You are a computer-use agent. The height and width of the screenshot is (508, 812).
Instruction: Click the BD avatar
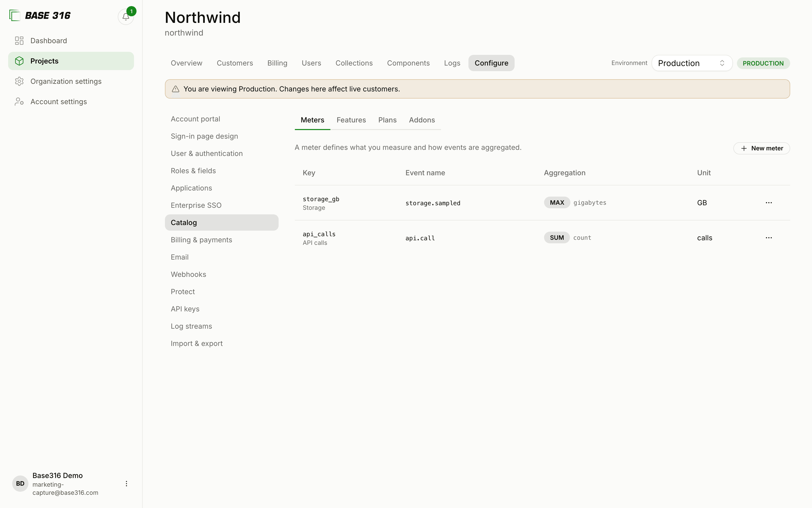pos(20,483)
